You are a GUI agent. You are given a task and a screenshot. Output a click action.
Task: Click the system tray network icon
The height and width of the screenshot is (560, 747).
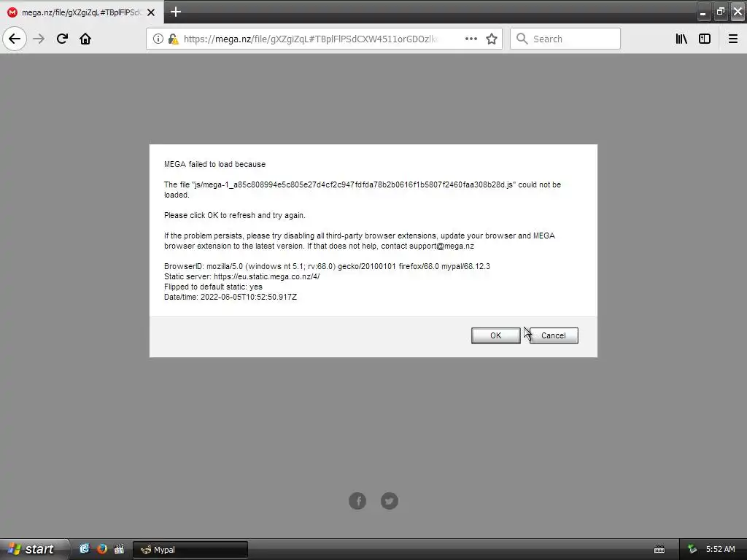click(692, 549)
